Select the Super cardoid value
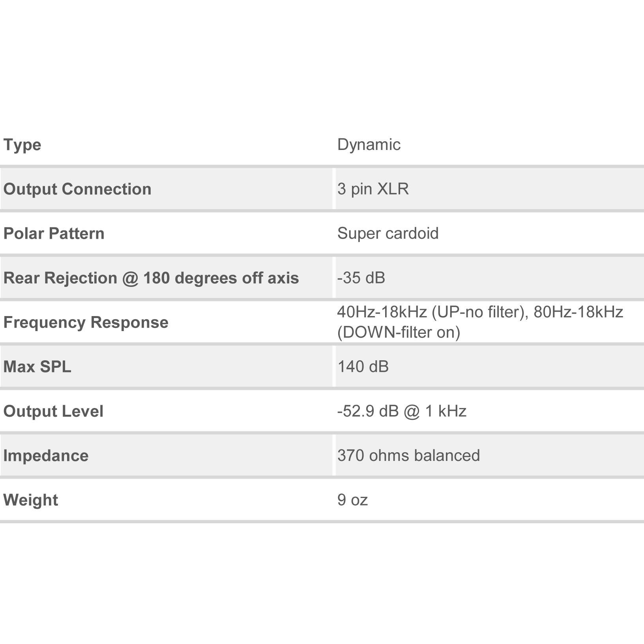644x644 pixels. click(388, 234)
